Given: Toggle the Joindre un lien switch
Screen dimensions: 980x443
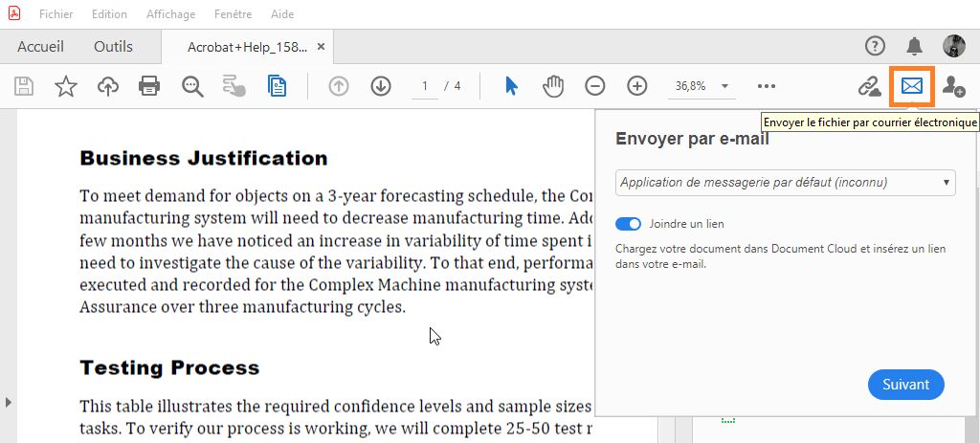Looking at the screenshot, I should click(x=628, y=224).
